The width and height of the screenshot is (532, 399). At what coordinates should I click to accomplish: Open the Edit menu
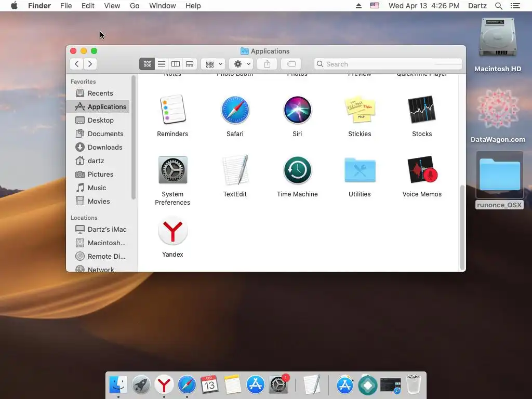pyautogui.click(x=88, y=6)
